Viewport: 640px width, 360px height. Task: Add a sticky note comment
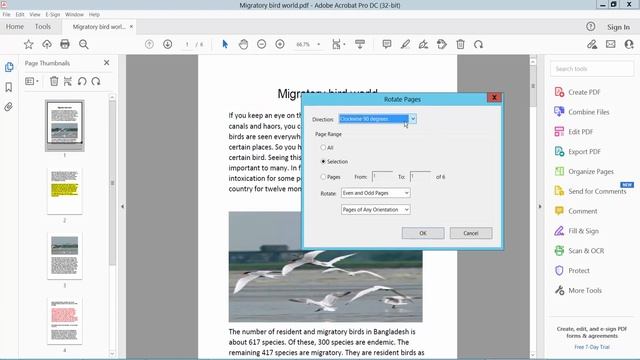(387, 44)
